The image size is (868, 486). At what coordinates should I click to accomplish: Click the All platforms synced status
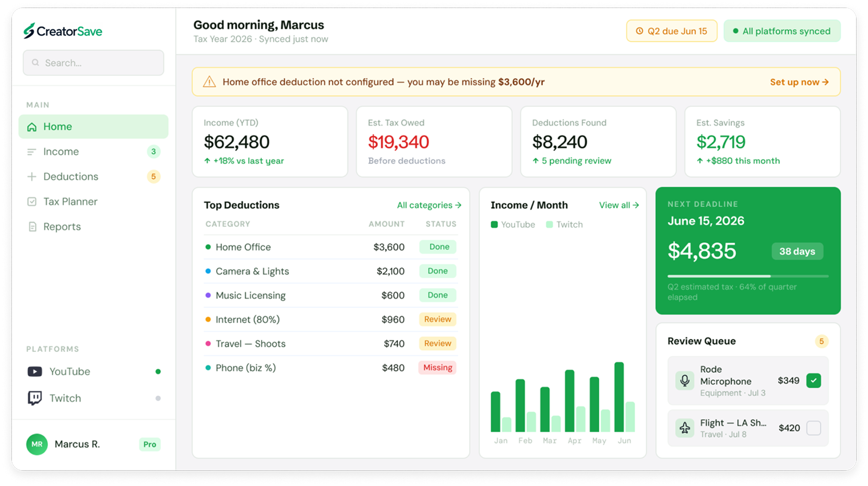[x=782, y=30]
